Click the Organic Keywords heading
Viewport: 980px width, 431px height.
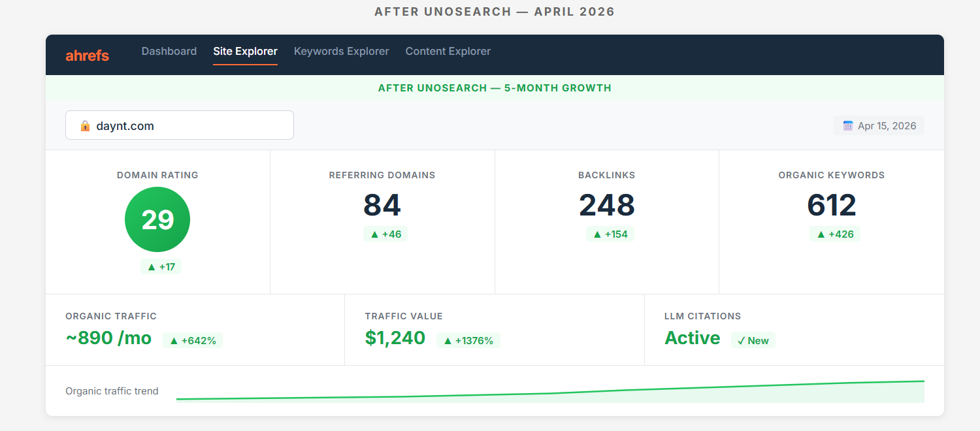(x=832, y=175)
